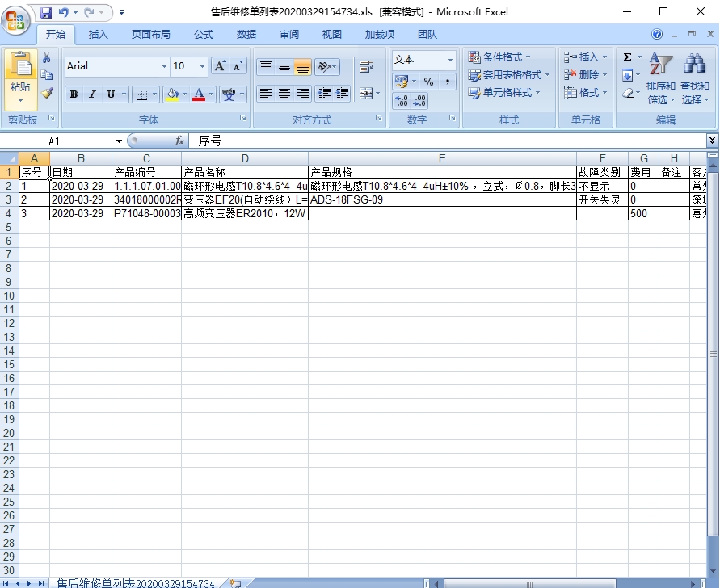Apply percent style to the cell
Viewport: 720px width, 588px height.
(x=428, y=82)
